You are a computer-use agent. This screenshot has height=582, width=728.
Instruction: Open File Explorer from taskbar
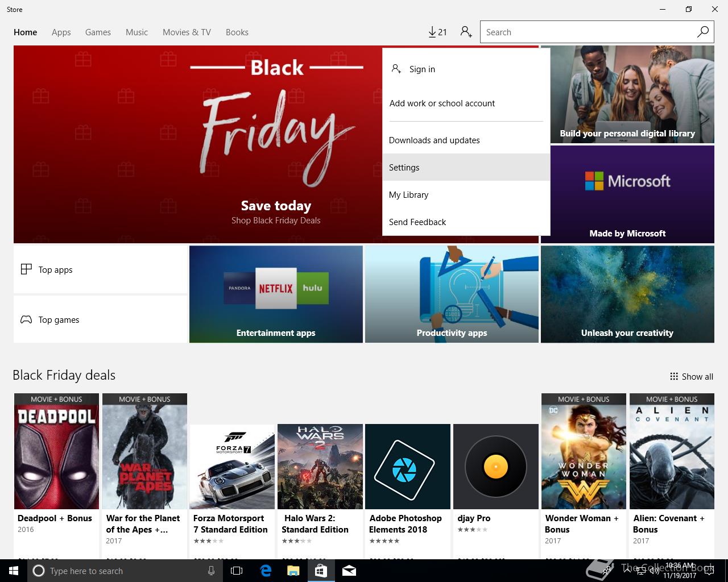(x=293, y=571)
